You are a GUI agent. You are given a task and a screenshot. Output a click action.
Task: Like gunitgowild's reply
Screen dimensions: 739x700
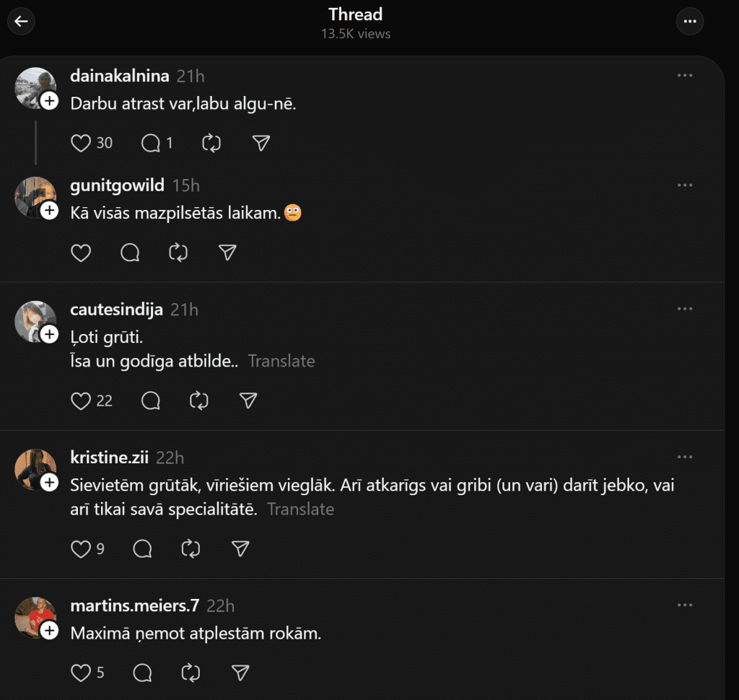(x=81, y=253)
